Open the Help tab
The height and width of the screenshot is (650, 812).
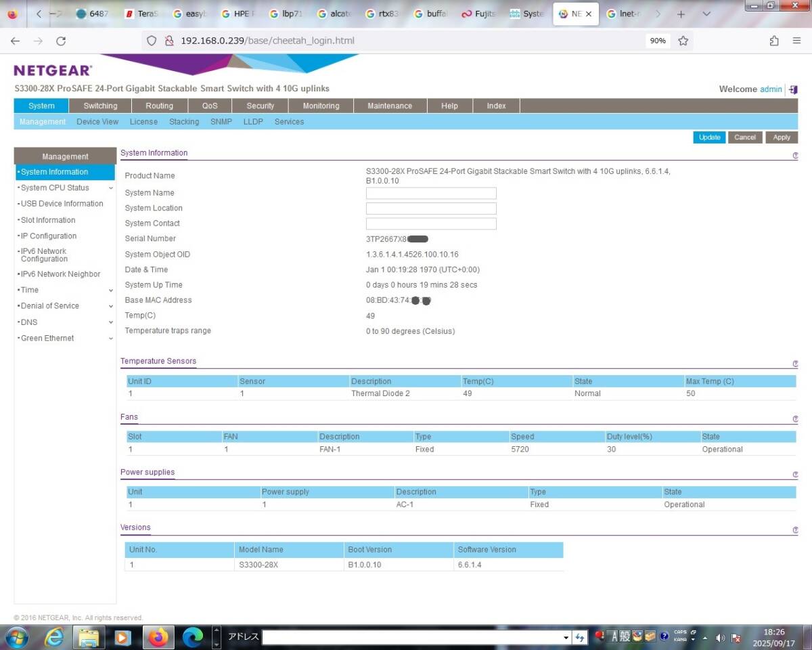(449, 106)
